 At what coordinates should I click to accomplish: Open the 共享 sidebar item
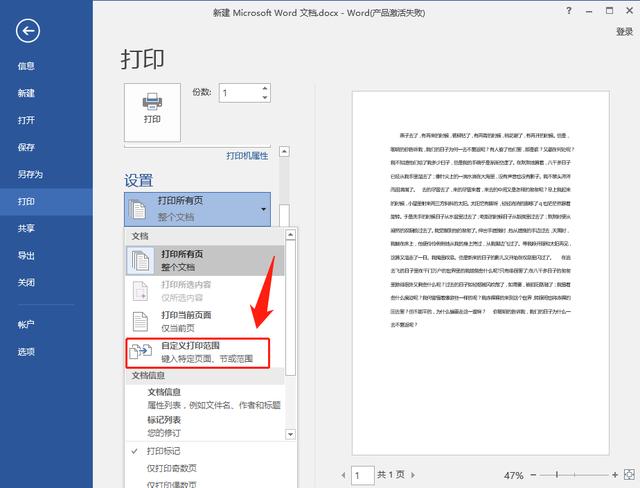(x=26, y=228)
